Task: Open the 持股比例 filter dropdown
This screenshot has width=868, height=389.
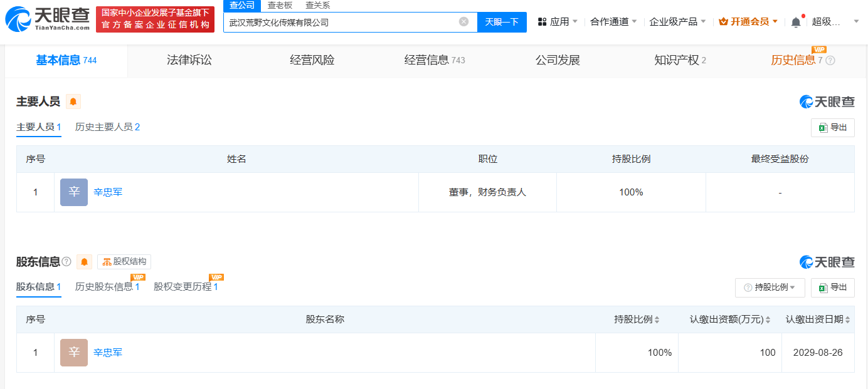Action: click(x=770, y=288)
